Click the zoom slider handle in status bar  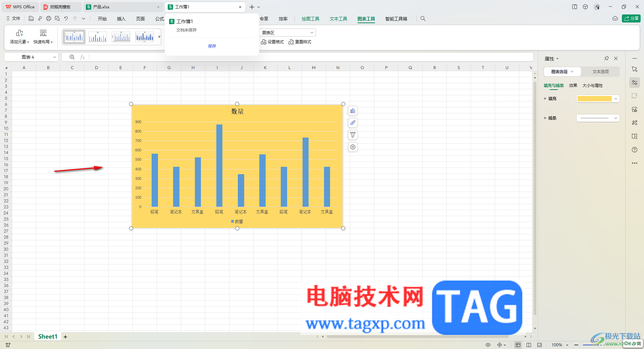(x=601, y=345)
